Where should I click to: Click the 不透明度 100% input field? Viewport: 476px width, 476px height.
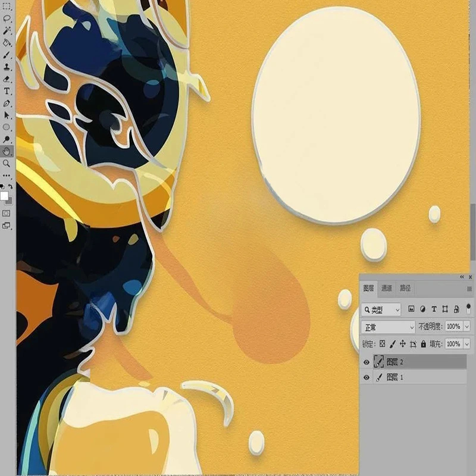tap(454, 326)
